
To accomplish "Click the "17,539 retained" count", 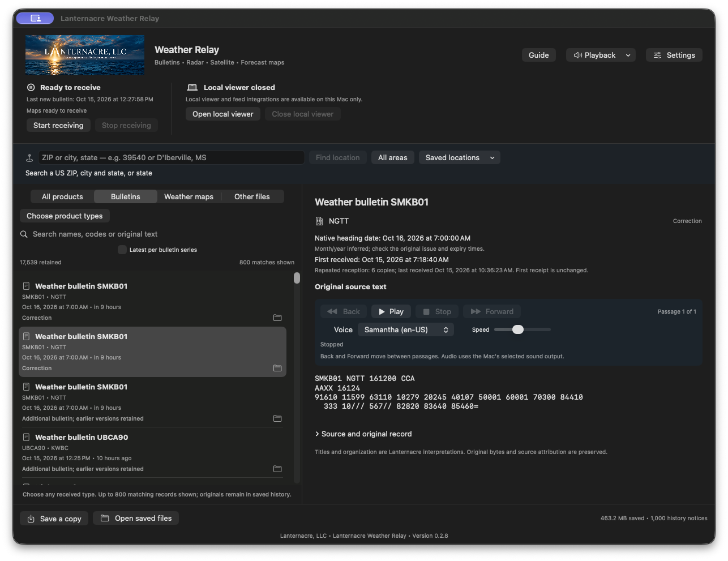I will click(41, 263).
